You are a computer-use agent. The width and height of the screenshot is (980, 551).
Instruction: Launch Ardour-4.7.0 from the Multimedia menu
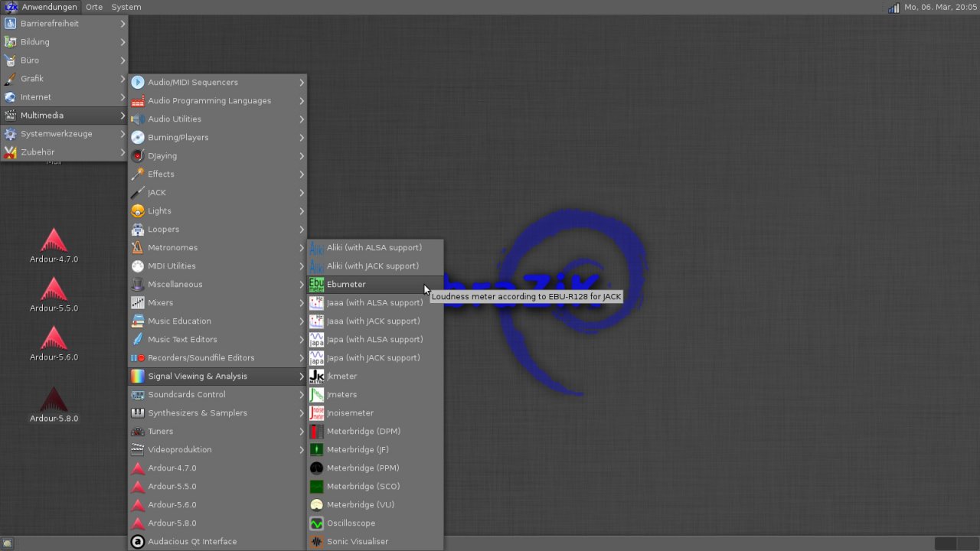pos(217,468)
